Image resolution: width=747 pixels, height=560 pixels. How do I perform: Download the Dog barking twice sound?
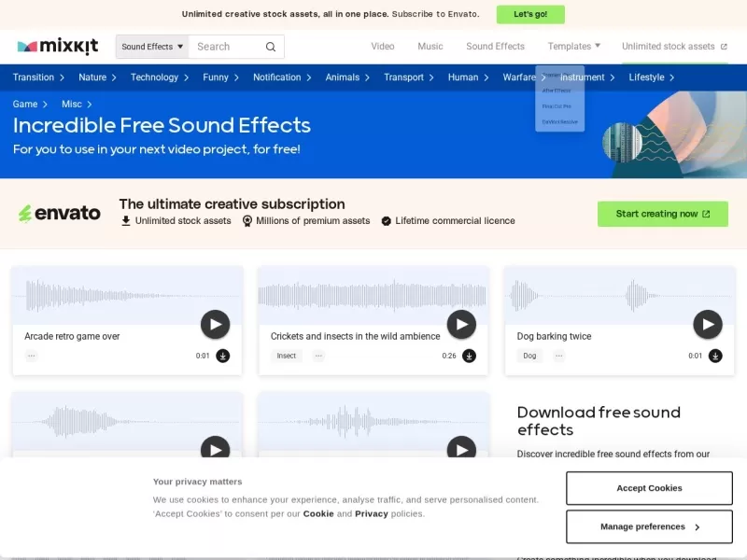click(715, 356)
